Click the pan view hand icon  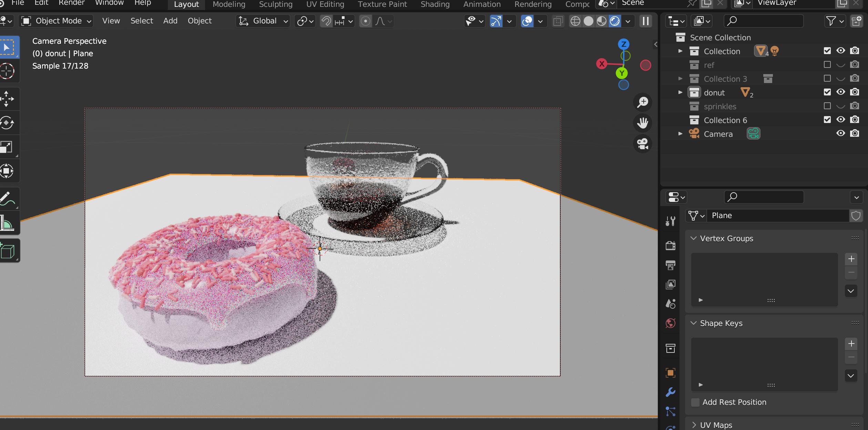point(643,123)
